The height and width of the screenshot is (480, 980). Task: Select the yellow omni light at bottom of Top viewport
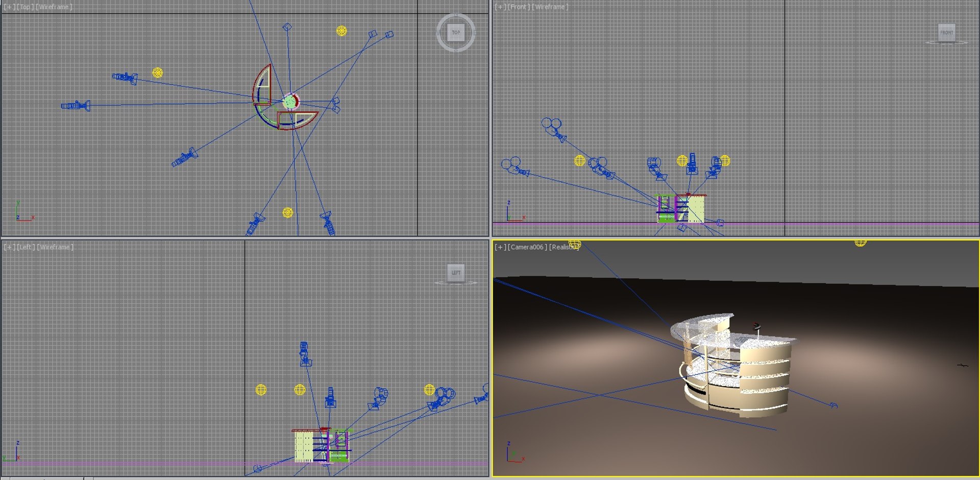tap(288, 212)
